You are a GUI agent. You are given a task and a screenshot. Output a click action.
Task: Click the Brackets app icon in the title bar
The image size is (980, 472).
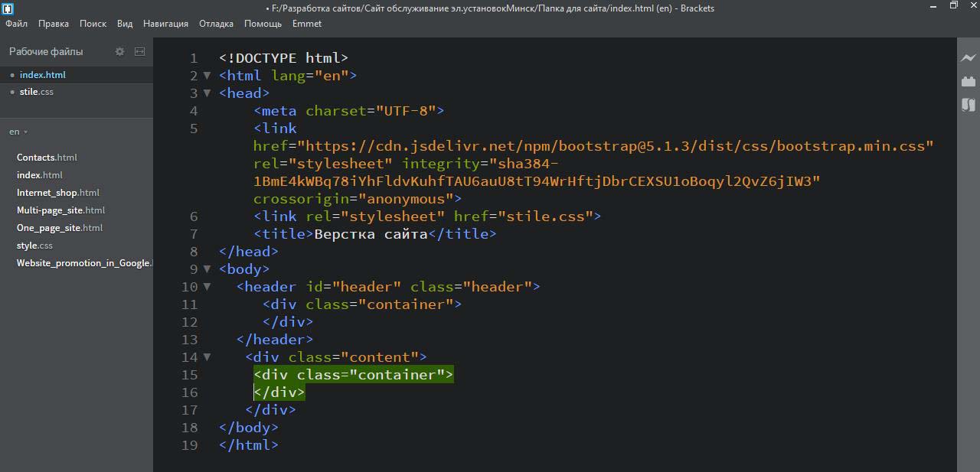point(8,8)
